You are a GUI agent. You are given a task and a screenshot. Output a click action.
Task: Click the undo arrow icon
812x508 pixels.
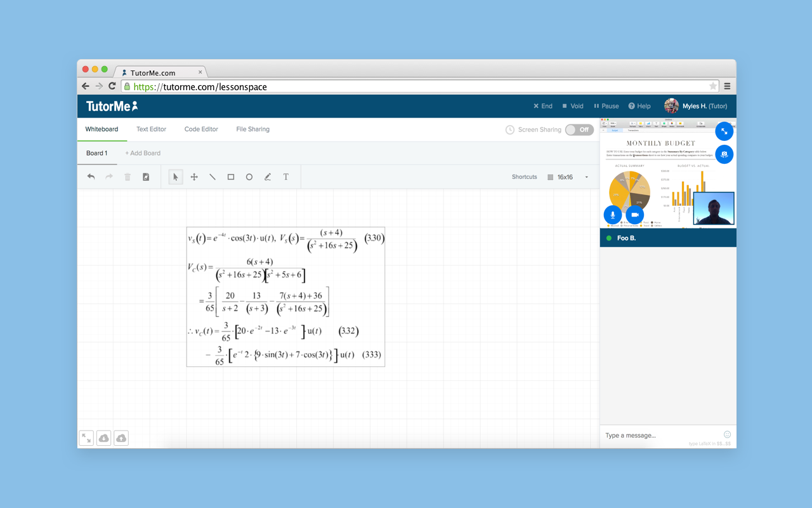click(x=91, y=177)
